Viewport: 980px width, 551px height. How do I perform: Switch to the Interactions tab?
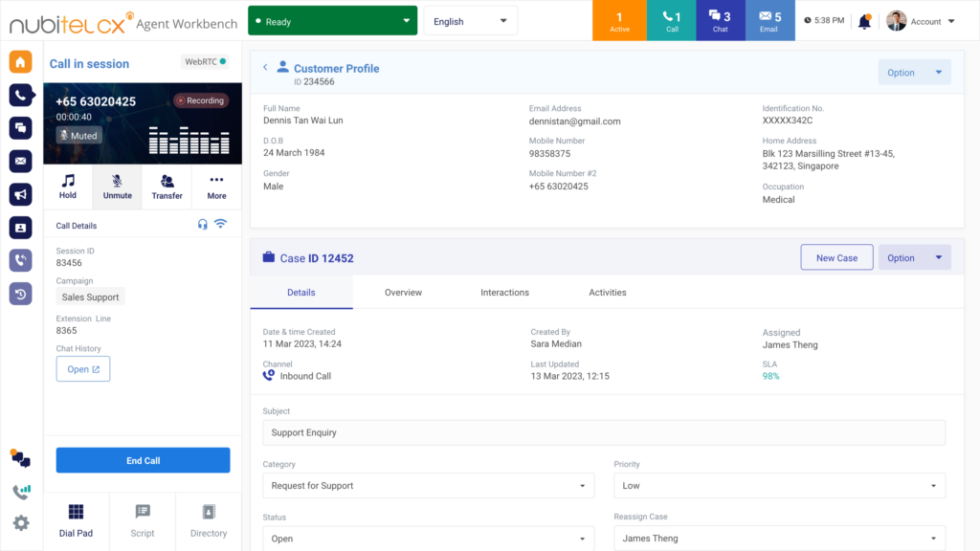(504, 292)
